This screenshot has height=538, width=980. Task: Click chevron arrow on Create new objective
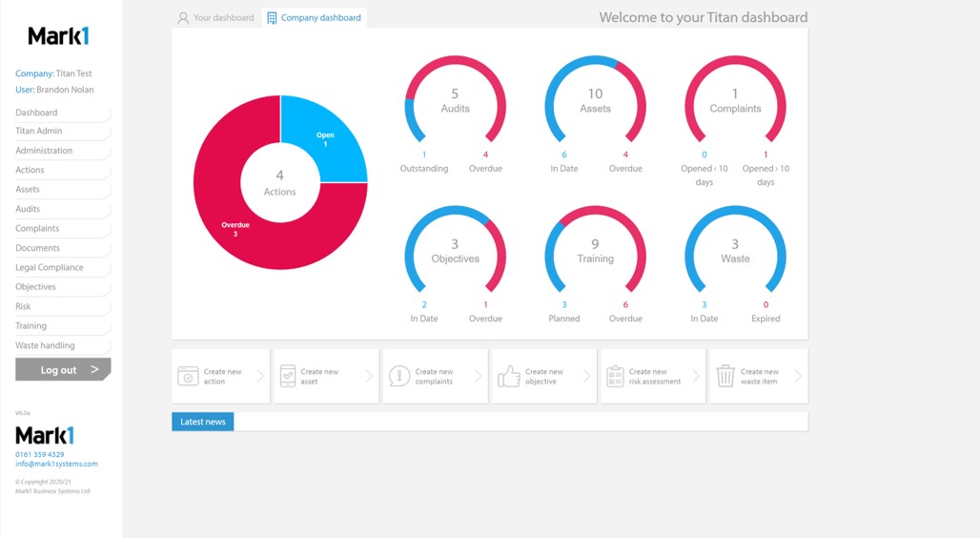click(586, 376)
